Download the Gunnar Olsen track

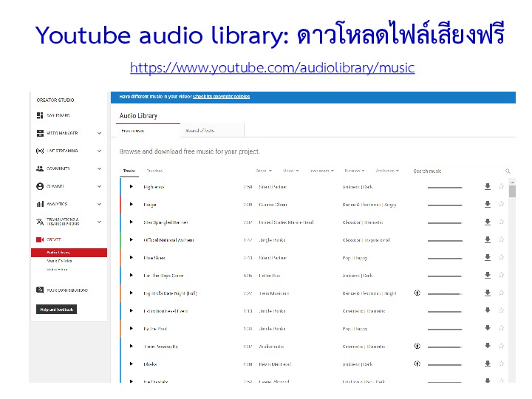pyautogui.click(x=488, y=204)
